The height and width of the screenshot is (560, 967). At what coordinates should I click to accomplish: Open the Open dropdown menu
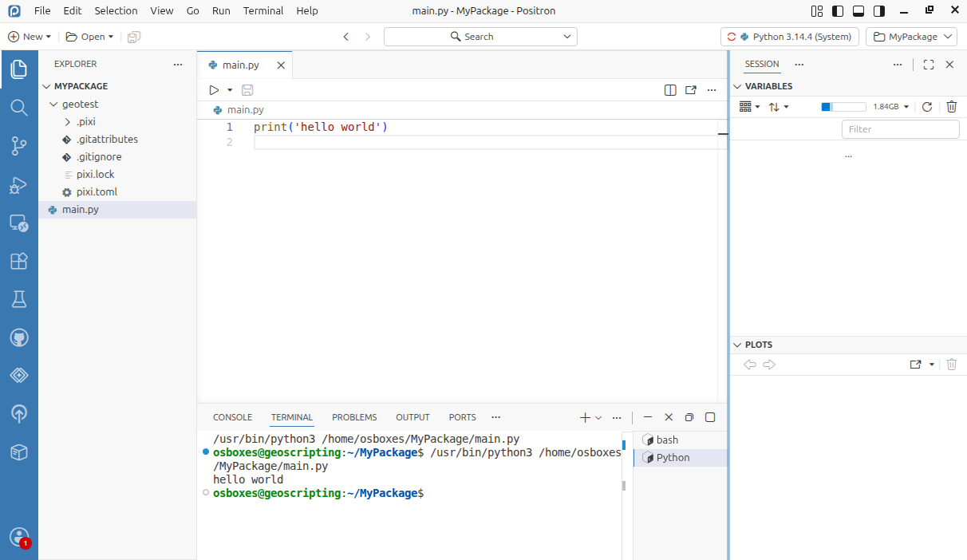pyautogui.click(x=89, y=37)
